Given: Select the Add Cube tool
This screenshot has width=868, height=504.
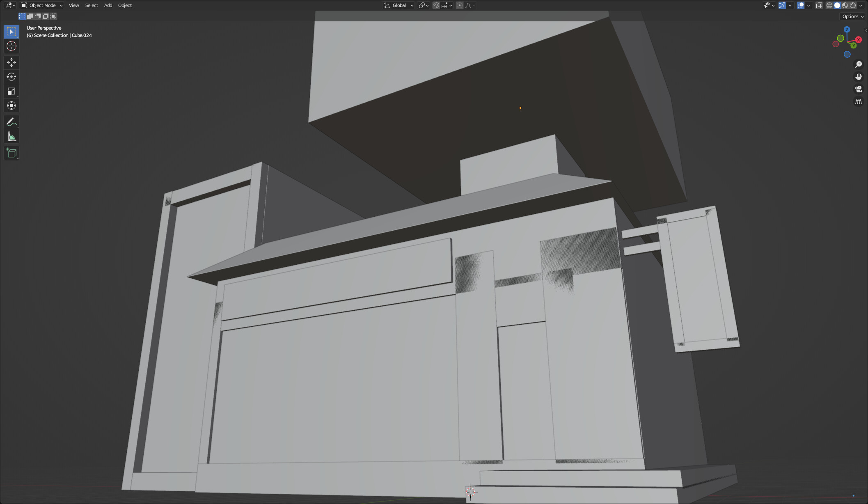Looking at the screenshot, I should pyautogui.click(x=11, y=153).
